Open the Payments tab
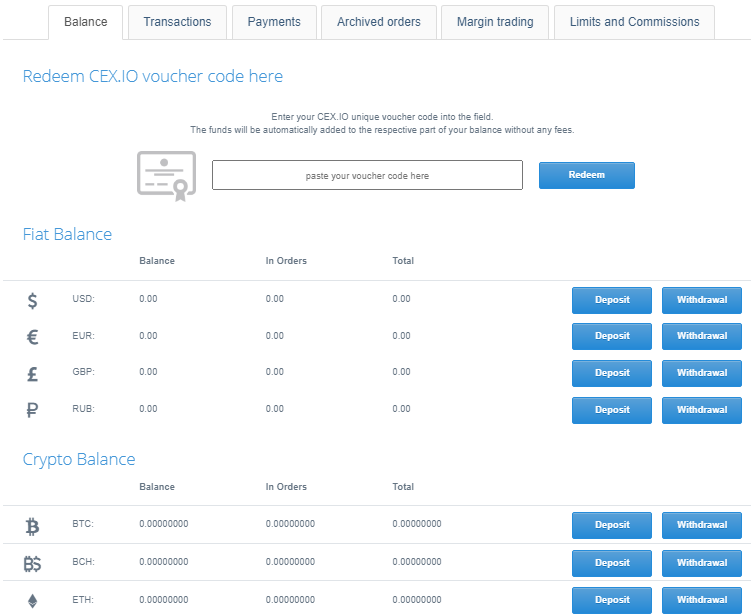The height and width of the screenshot is (616, 751). 274,22
